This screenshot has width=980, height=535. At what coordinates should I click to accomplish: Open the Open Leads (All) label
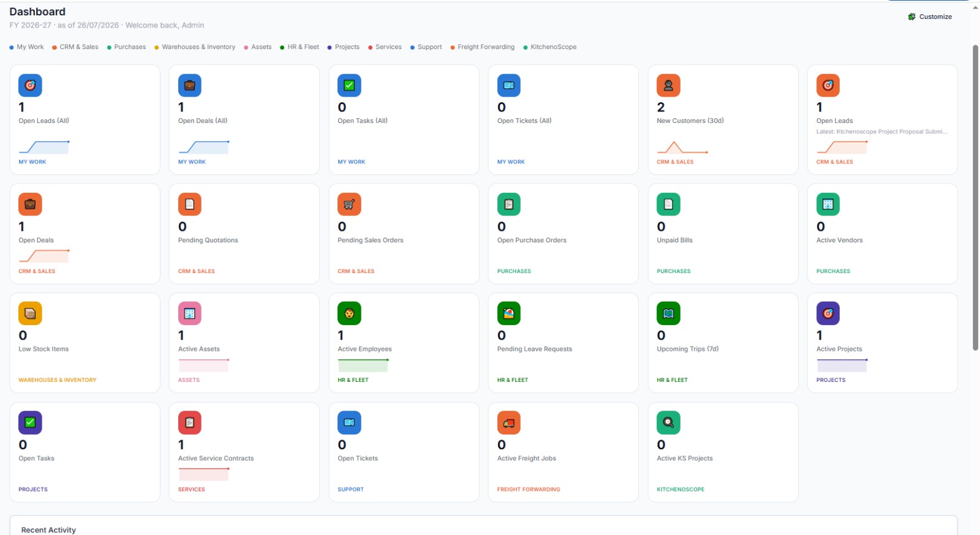pyautogui.click(x=44, y=121)
